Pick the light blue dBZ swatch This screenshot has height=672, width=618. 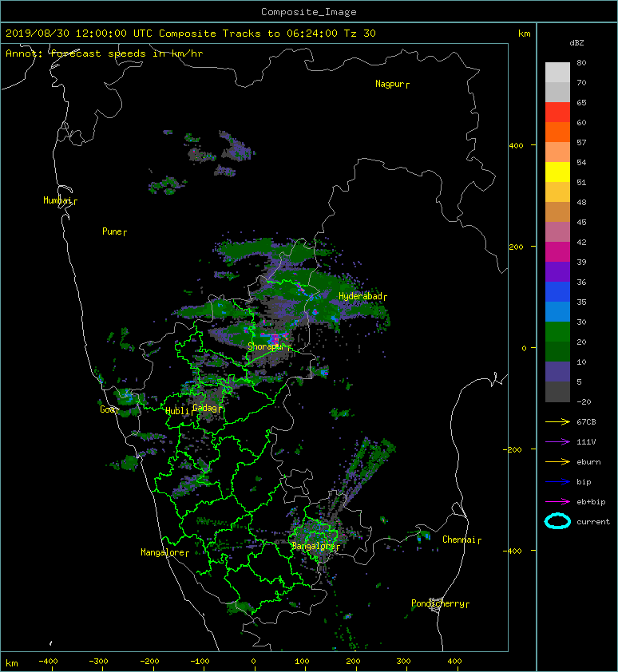(x=557, y=311)
